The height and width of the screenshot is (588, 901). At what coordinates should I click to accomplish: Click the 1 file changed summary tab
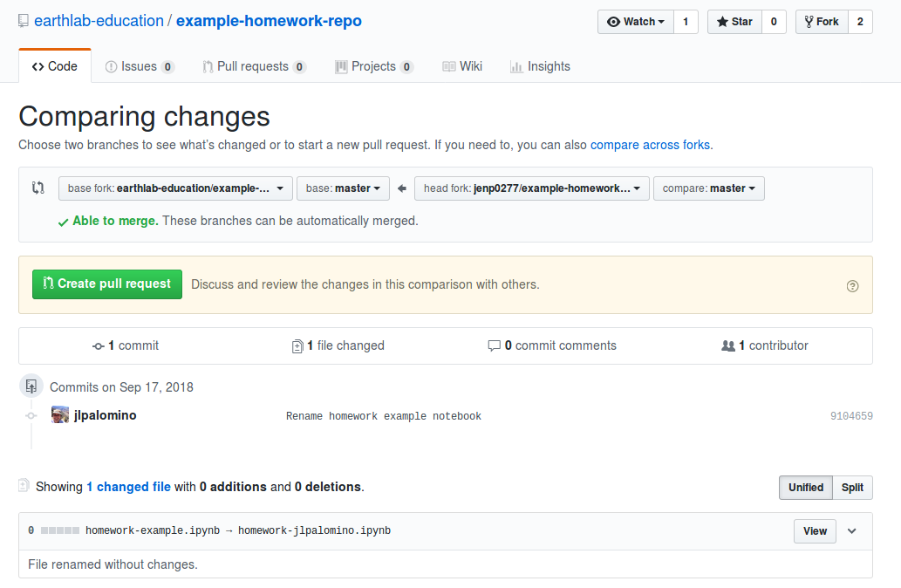pos(338,346)
